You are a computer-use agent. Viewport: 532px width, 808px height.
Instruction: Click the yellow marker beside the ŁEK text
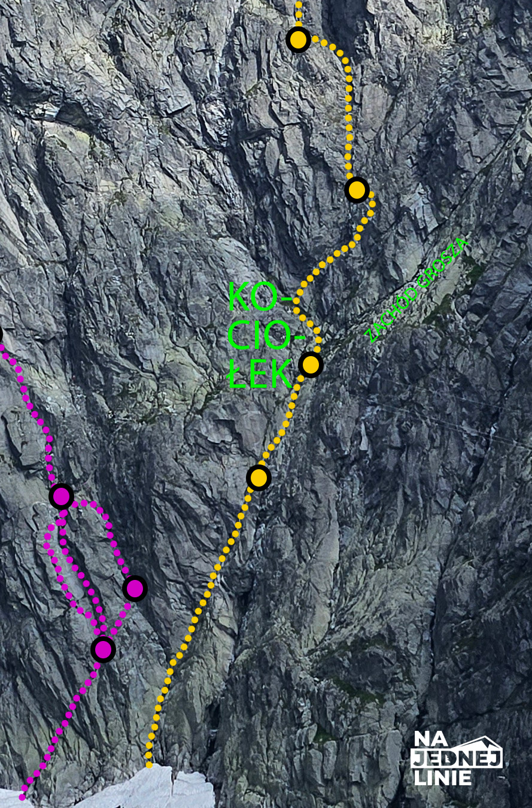(311, 364)
